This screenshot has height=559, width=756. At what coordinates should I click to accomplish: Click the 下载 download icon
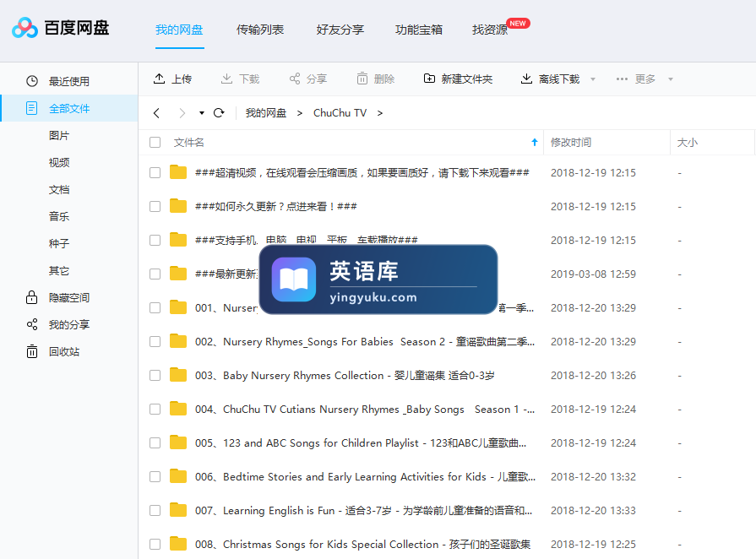pyautogui.click(x=226, y=79)
